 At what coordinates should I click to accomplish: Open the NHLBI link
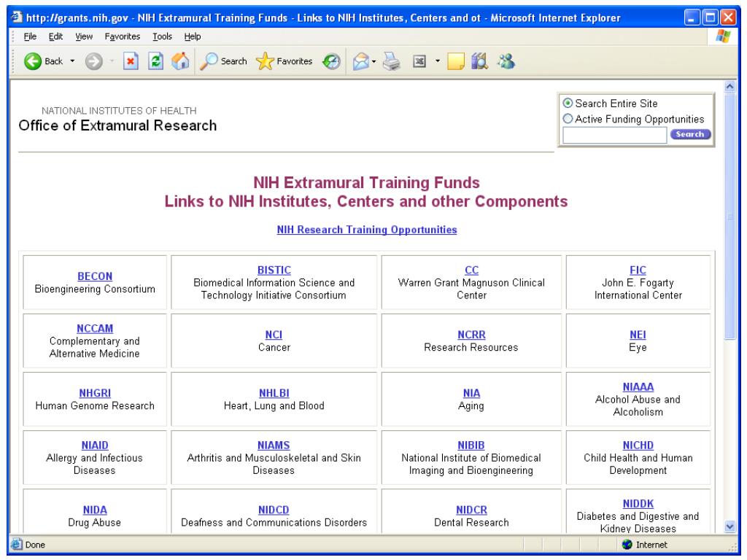pos(274,393)
